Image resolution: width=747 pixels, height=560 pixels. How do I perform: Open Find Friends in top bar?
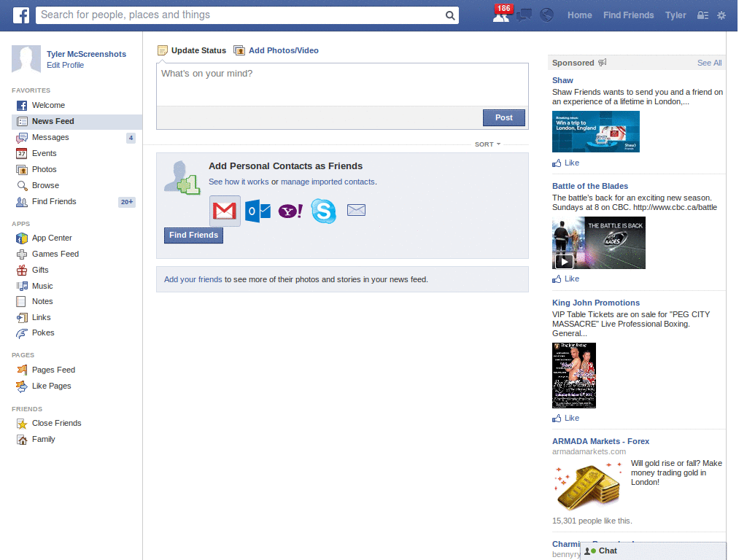coord(628,15)
